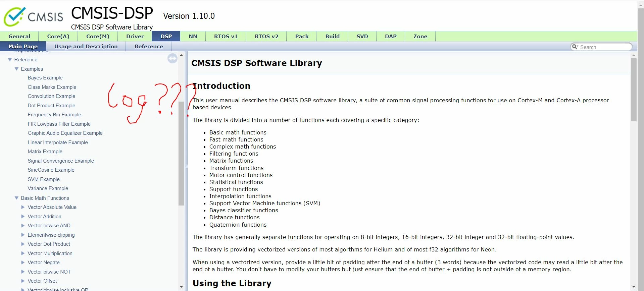Open the Zone tab
This screenshot has width=644, height=291.
(x=420, y=36)
